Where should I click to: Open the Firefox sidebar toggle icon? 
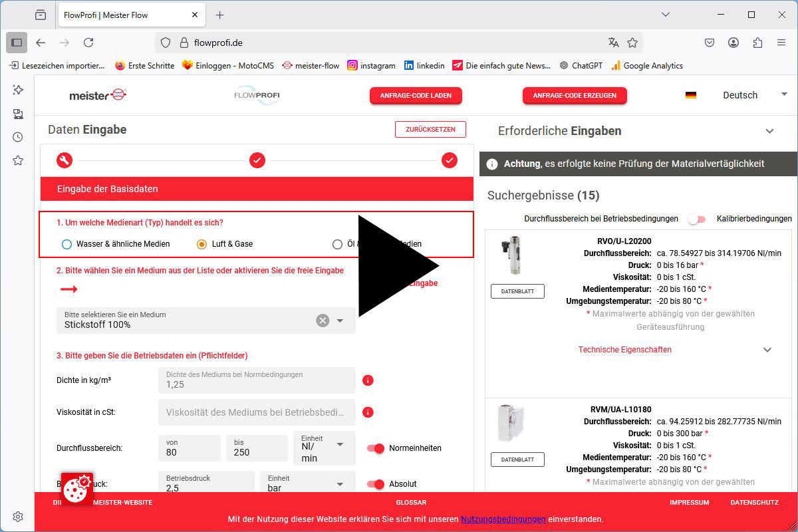(17, 43)
